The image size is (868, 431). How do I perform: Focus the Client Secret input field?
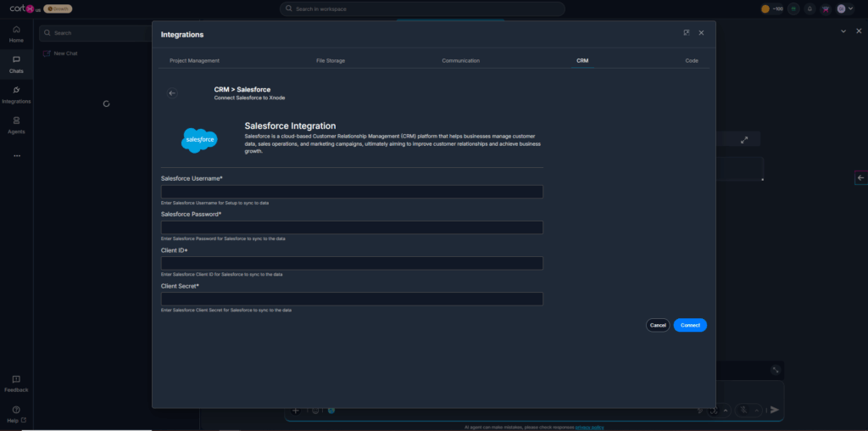pos(352,299)
